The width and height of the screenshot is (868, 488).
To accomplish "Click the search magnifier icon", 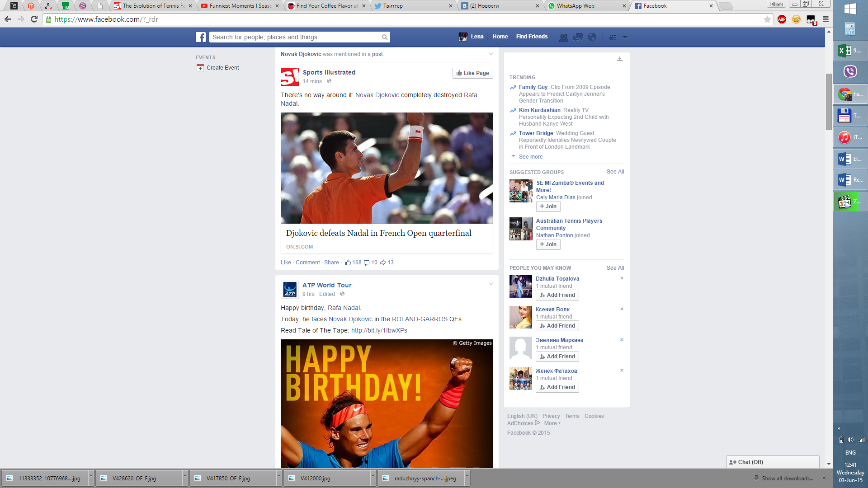I will (x=384, y=37).
